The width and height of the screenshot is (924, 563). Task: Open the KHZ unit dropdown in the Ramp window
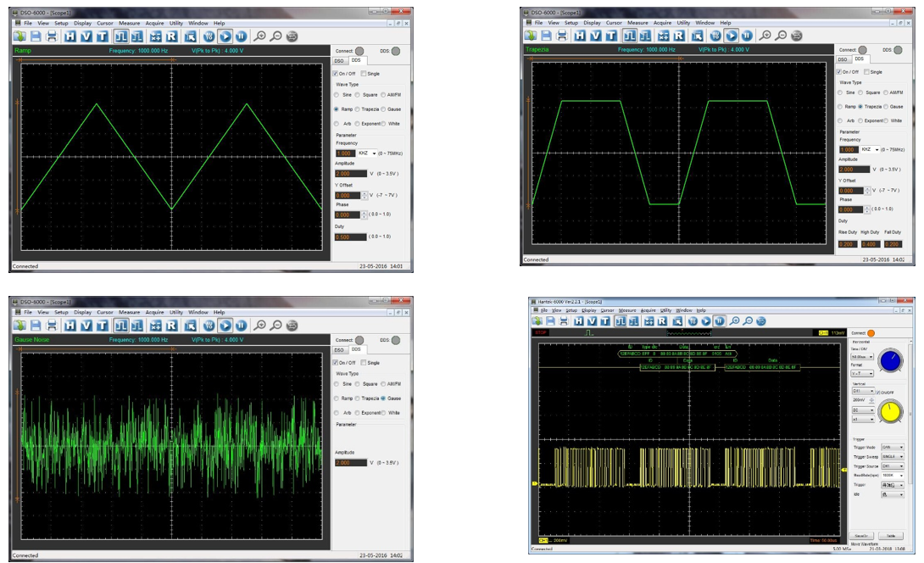[x=366, y=153]
